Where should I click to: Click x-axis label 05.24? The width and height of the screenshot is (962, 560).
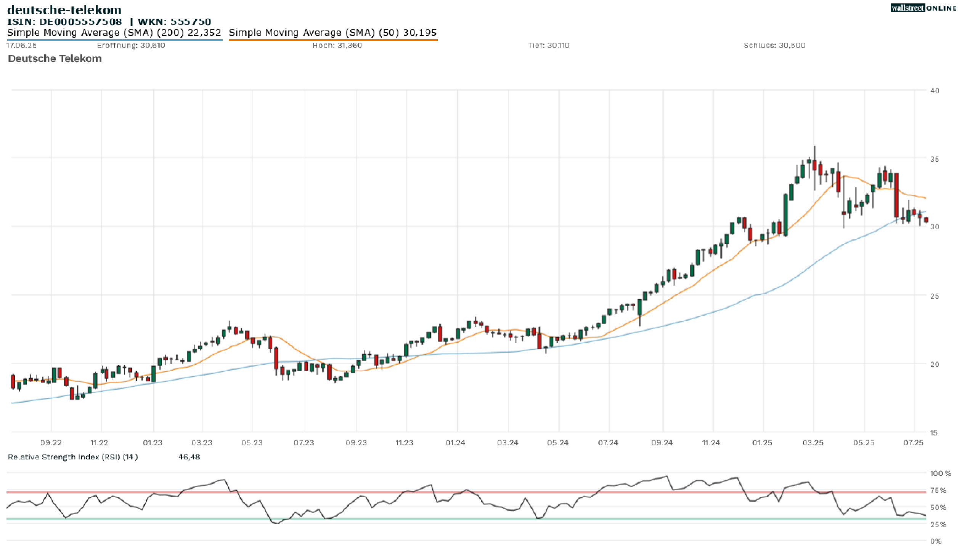click(x=558, y=443)
